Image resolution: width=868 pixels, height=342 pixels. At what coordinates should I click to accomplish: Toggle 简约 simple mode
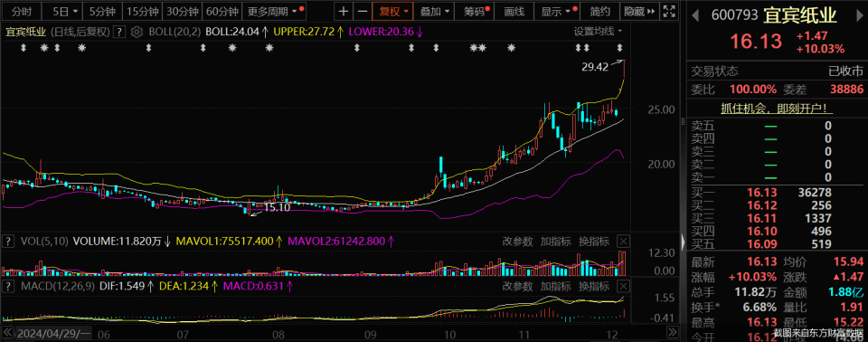tap(600, 11)
